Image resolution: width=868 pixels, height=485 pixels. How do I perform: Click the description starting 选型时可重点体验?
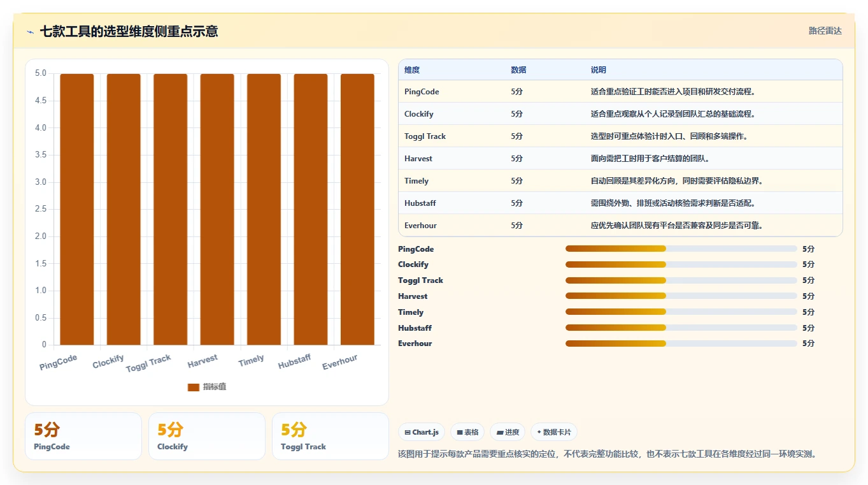[x=669, y=136]
